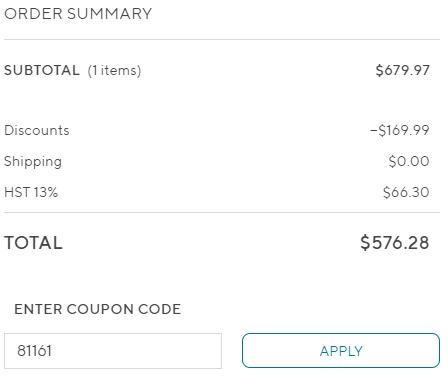Click the word APPLY inside the button
Image resolution: width=448 pixels, height=381 pixels.
click(341, 351)
